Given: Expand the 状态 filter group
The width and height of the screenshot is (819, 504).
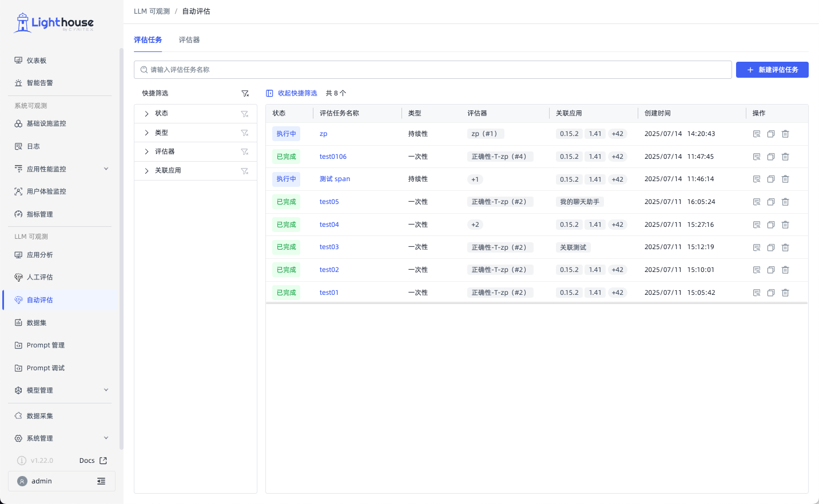Looking at the screenshot, I should (147, 114).
